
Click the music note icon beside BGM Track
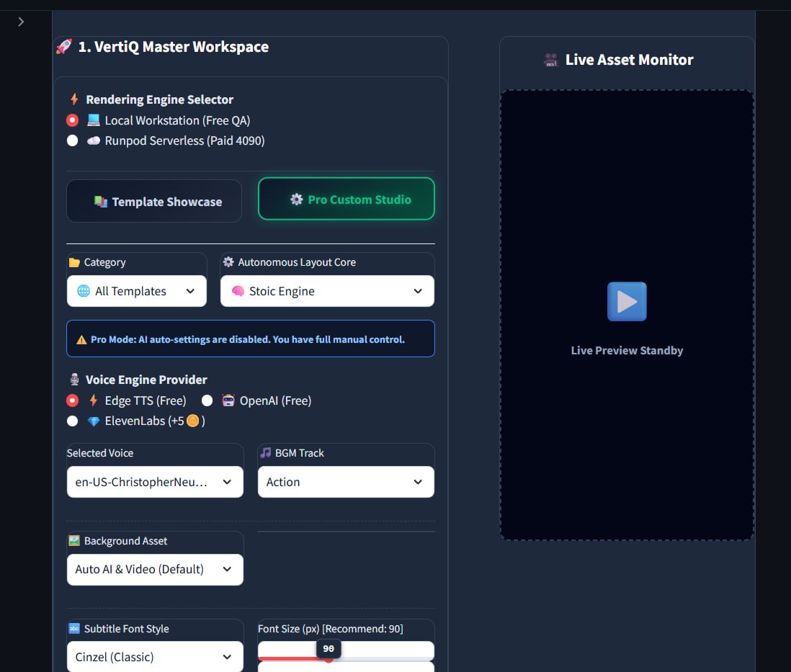(265, 452)
